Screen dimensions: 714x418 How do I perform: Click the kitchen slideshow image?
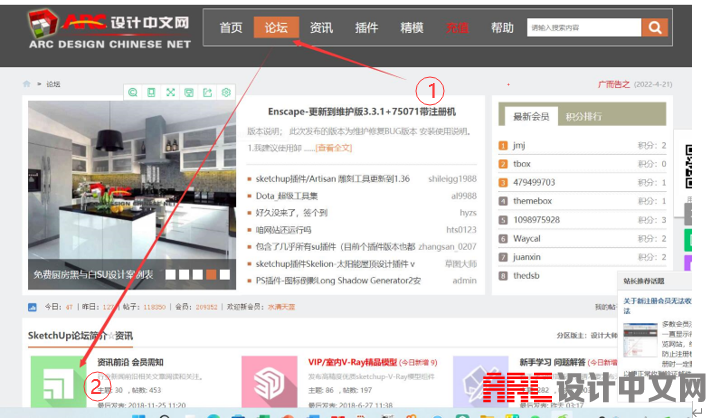pyautogui.click(x=132, y=195)
